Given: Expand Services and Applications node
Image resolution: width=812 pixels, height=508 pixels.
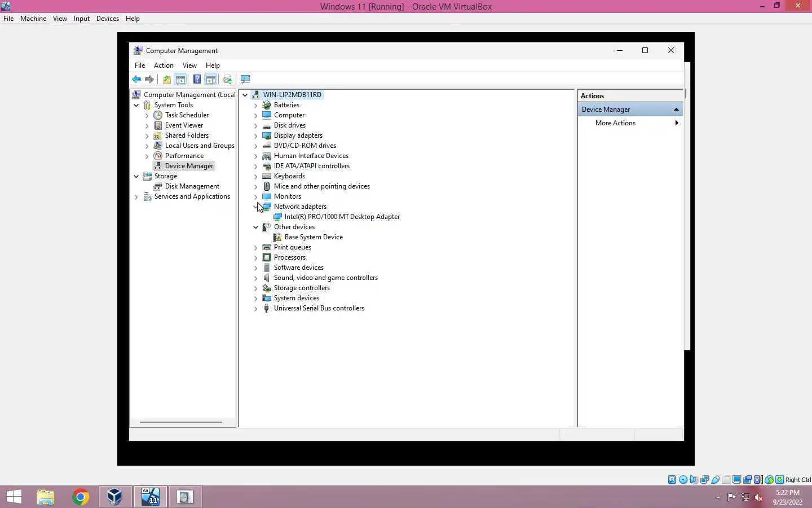Looking at the screenshot, I should (136, 197).
